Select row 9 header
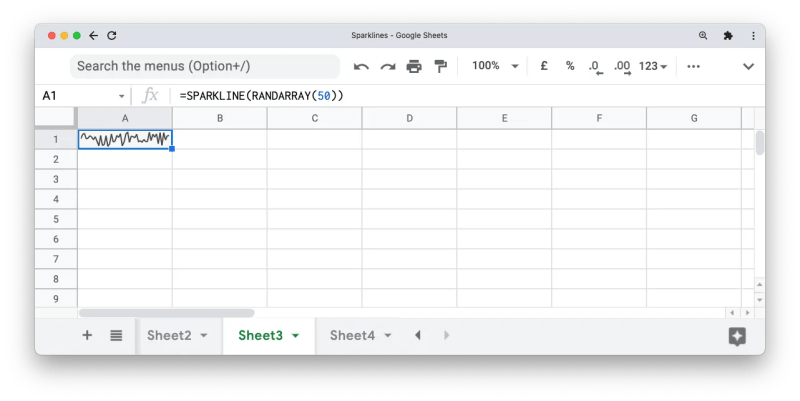Image resolution: width=800 pixels, height=401 pixels. coord(56,298)
